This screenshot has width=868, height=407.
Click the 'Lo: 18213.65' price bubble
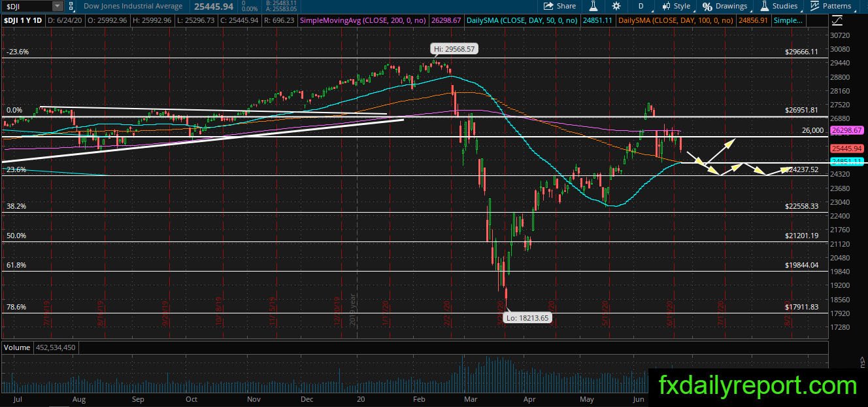526,317
